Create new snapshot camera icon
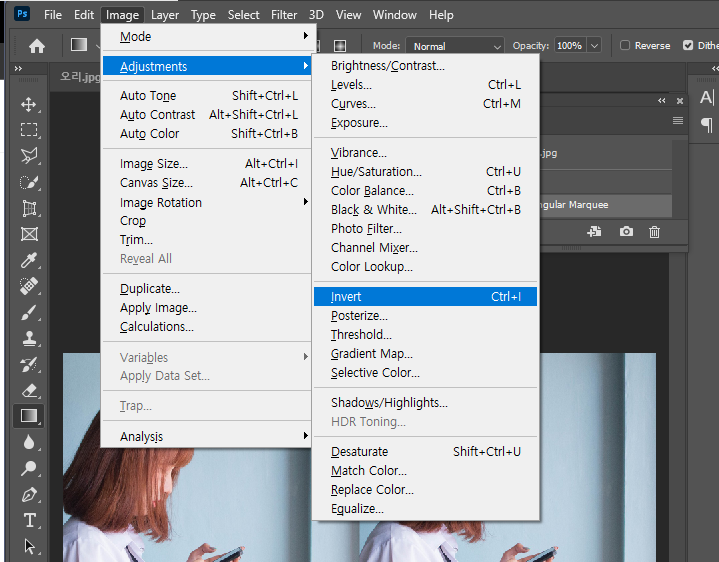Viewport: 719px width, 562px height. click(626, 231)
